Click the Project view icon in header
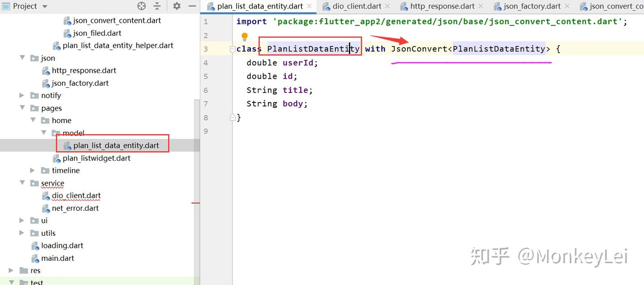 tap(6, 6)
